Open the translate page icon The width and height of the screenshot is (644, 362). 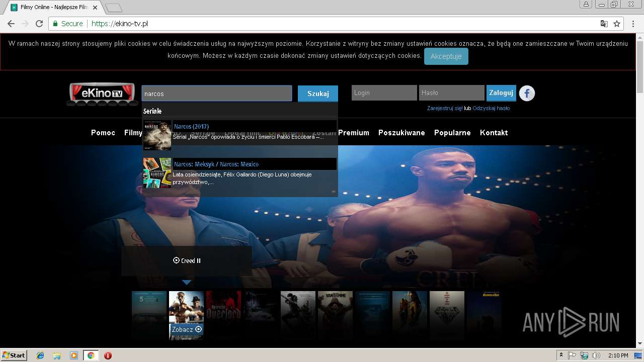pyautogui.click(x=604, y=24)
